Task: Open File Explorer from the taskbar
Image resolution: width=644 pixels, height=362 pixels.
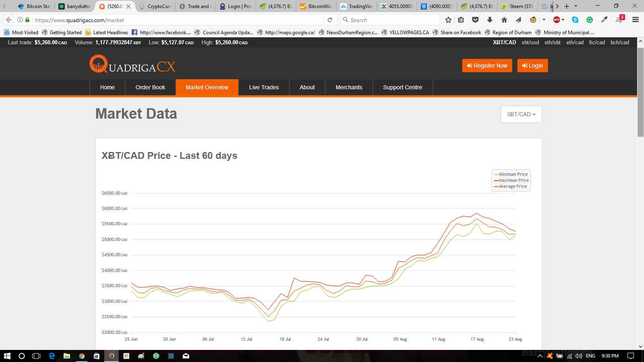Action: (67, 356)
